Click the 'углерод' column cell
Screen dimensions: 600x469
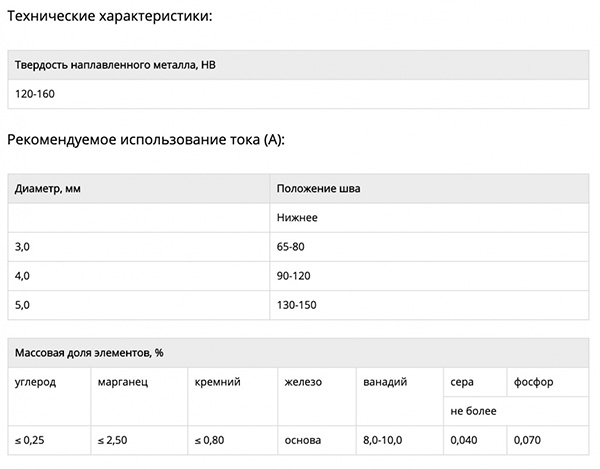[x=49, y=396]
